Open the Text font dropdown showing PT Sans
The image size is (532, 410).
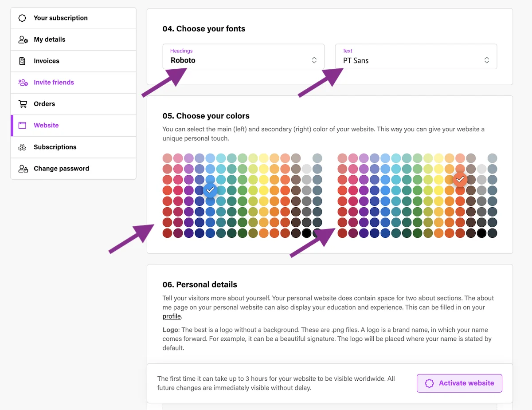(x=416, y=56)
